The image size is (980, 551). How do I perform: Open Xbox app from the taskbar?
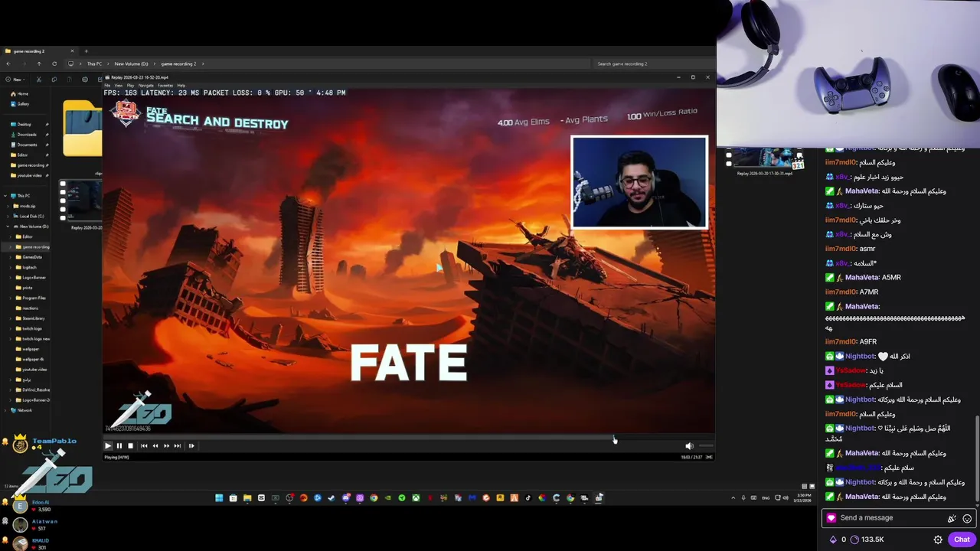click(x=416, y=497)
